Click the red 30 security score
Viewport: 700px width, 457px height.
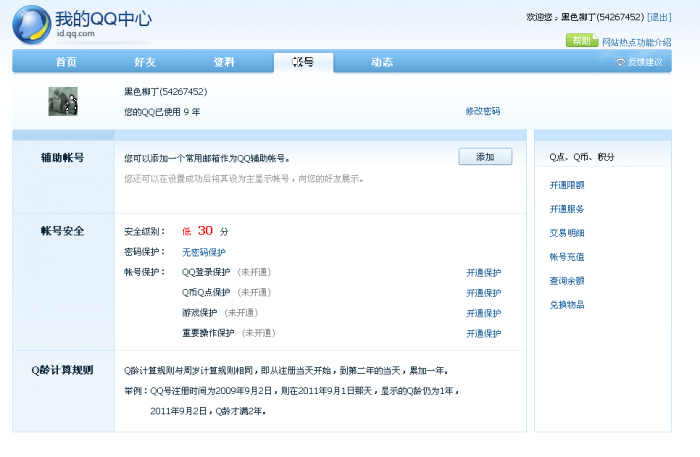pyautogui.click(x=205, y=231)
